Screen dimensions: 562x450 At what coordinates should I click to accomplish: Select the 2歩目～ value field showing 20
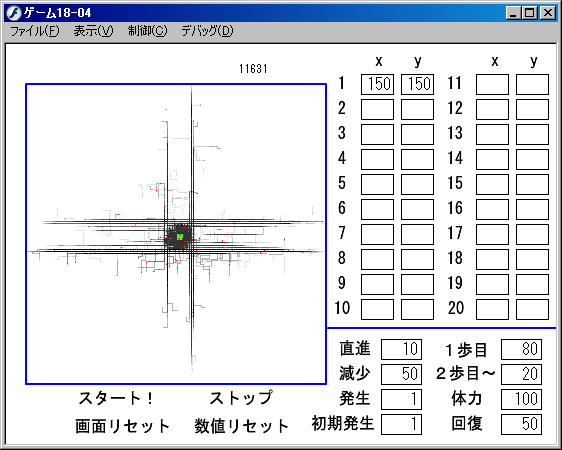tap(521, 374)
